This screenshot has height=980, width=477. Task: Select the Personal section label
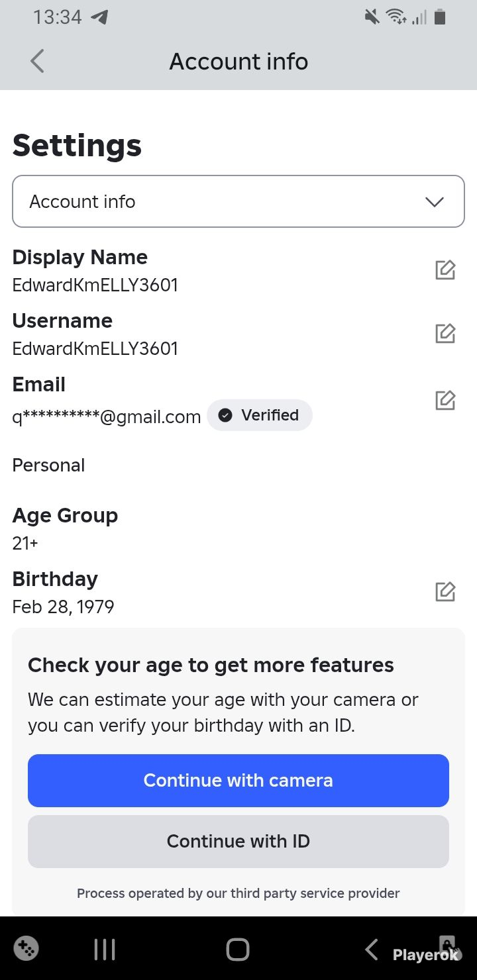click(49, 465)
